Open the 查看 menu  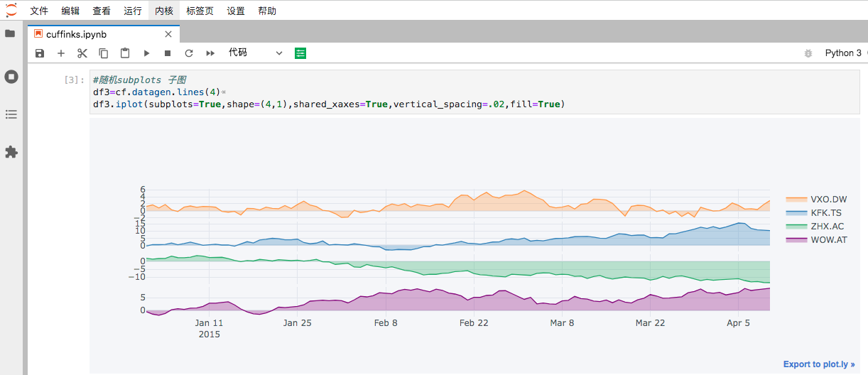coord(102,11)
